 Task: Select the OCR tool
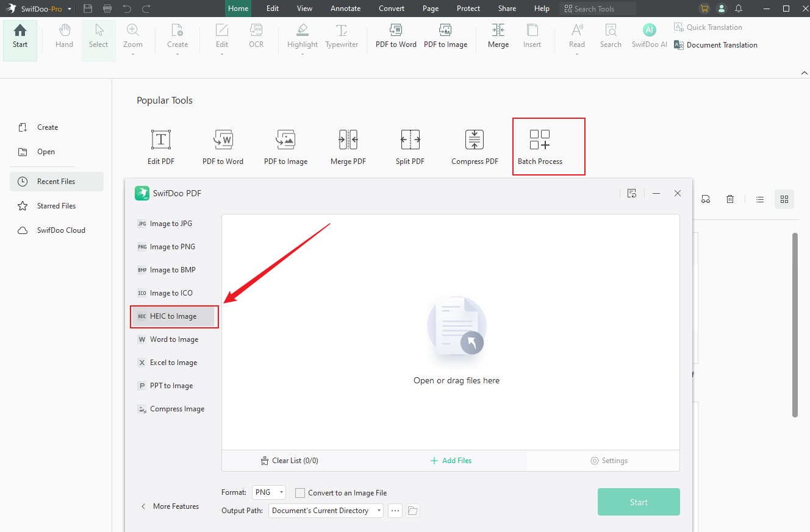[x=256, y=35]
